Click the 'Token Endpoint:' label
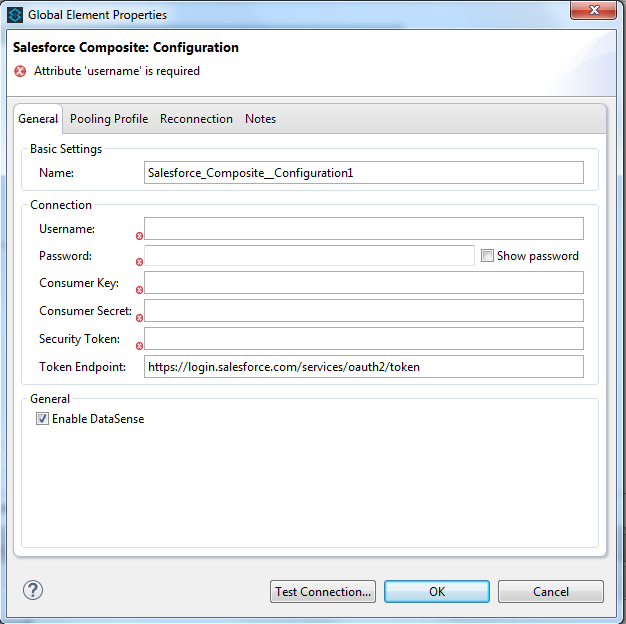Image resolution: width=626 pixels, height=624 pixels. click(82, 366)
